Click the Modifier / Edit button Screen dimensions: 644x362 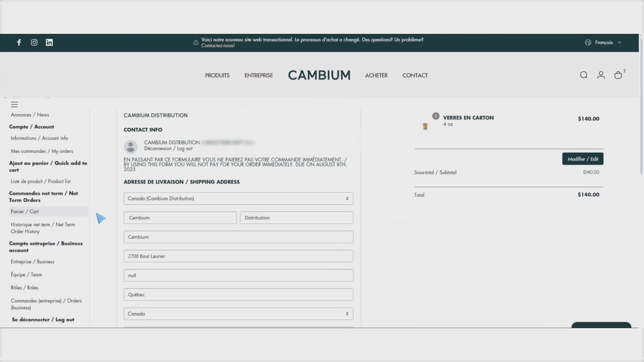[583, 159]
